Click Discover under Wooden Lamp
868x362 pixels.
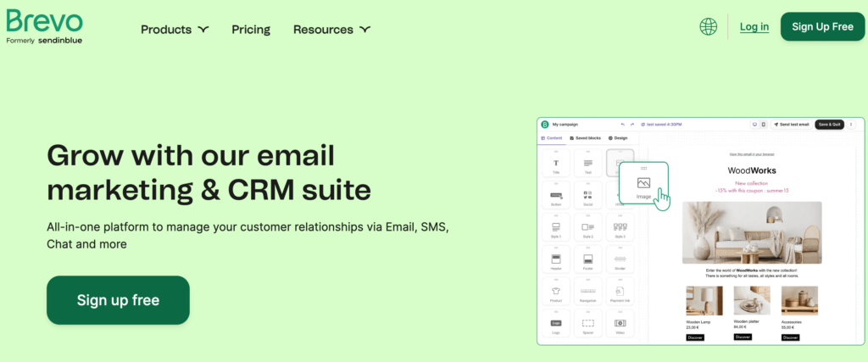click(695, 337)
